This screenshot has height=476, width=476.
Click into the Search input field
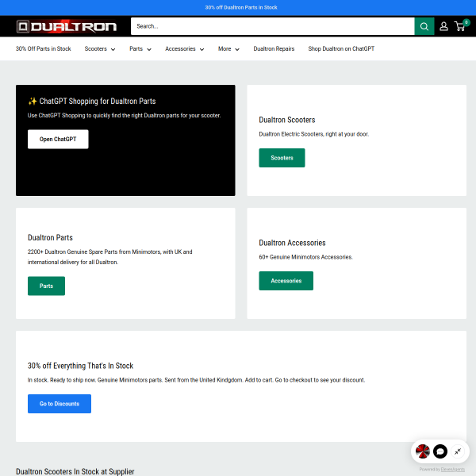click(272, 26)
